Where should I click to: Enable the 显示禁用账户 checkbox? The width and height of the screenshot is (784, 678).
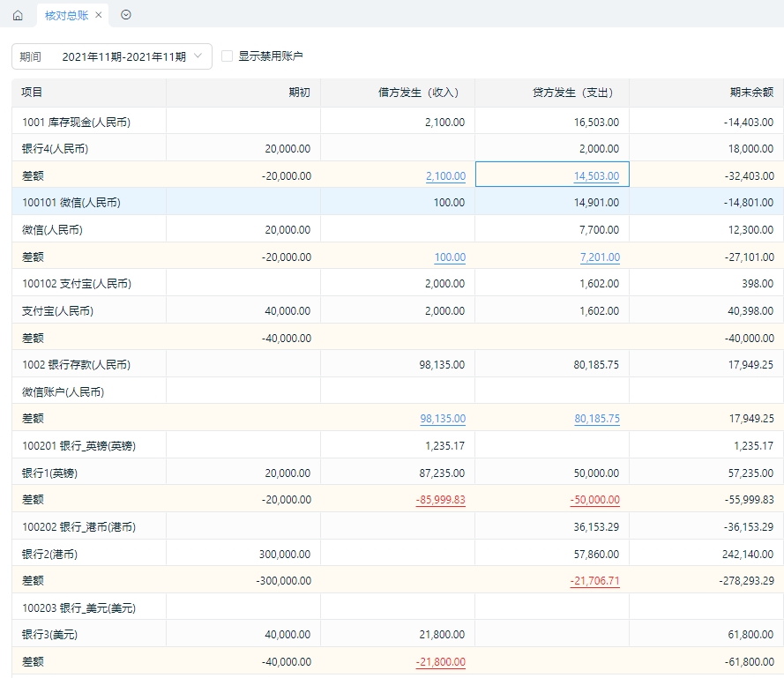click(227, 56)
